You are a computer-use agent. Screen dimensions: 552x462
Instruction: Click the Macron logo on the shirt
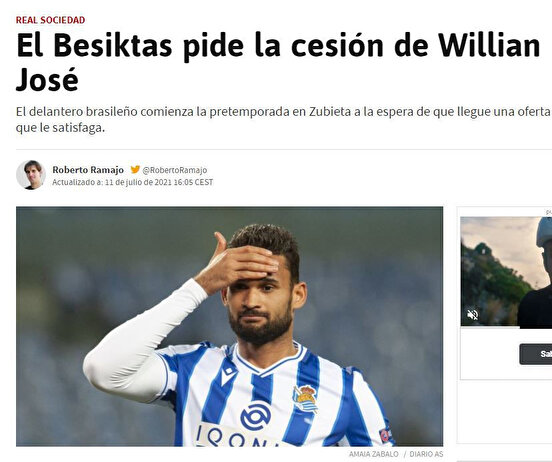click(229, 376)
